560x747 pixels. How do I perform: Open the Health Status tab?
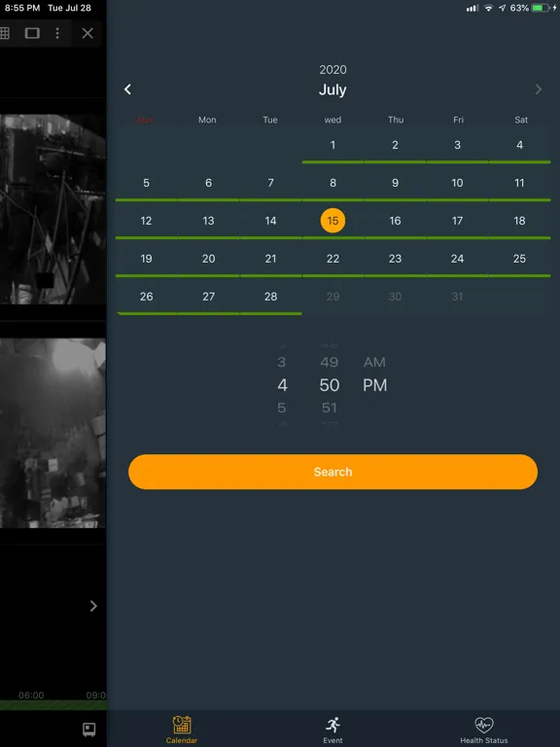pos(484,729)
